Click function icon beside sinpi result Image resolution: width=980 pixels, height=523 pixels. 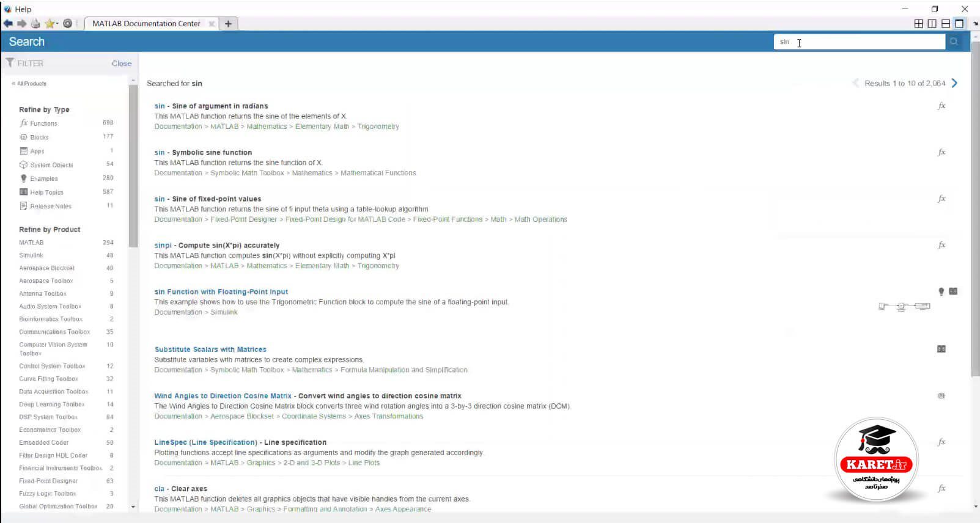click(x=941, y=245)
